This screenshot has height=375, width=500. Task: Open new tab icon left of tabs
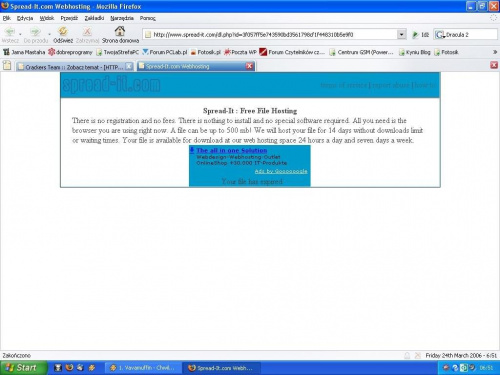click(7, 65)
